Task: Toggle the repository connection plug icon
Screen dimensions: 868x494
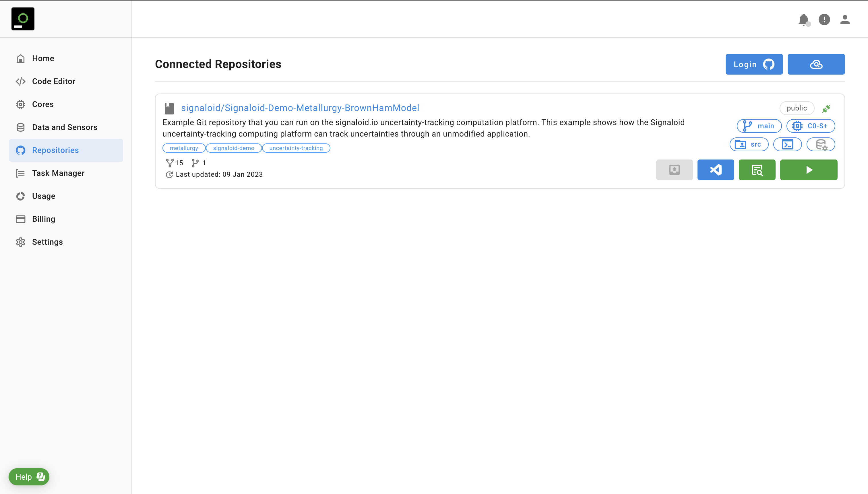Action: click(x=826, y=108)
